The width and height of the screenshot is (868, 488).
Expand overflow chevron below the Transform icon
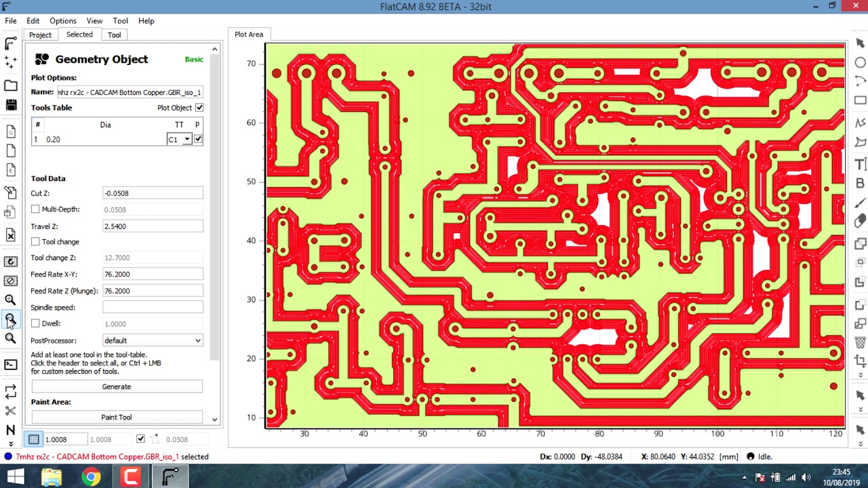(860, 375)
